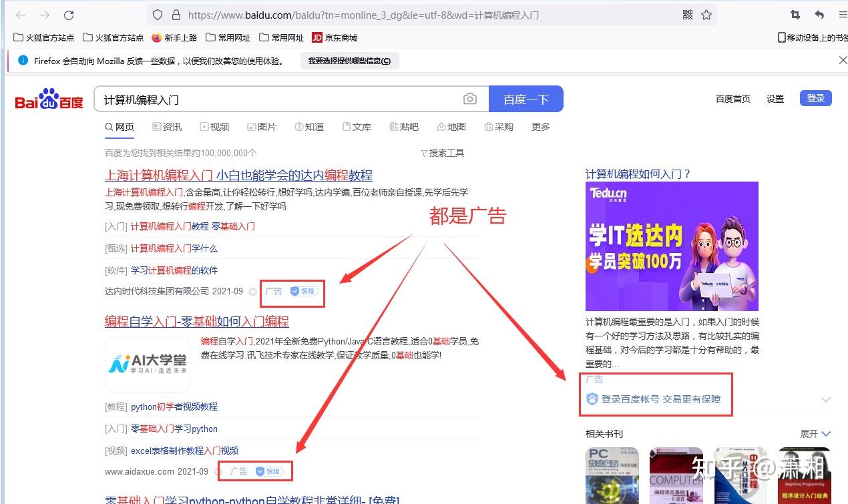Open the 设置 settings menu

point(775,99)
